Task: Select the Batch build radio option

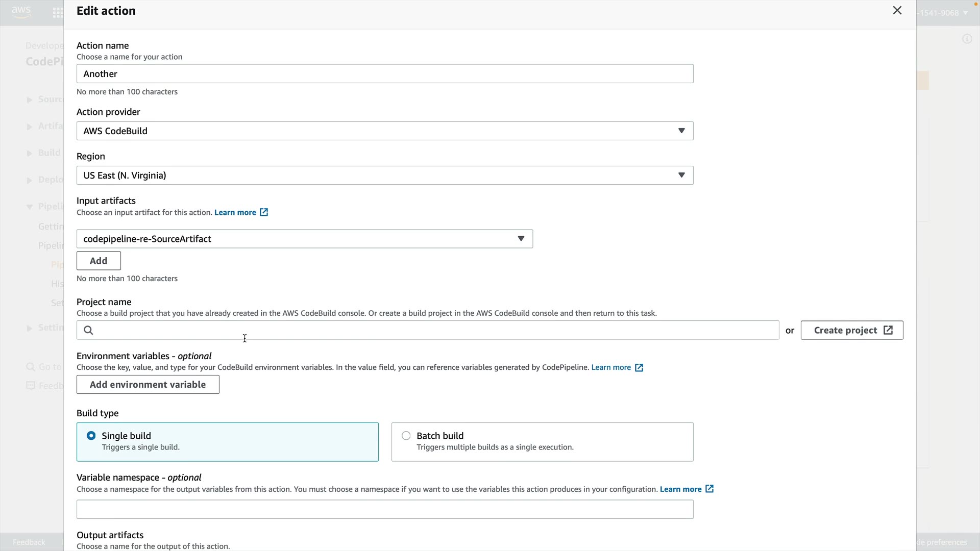Action: coord(406,436)
